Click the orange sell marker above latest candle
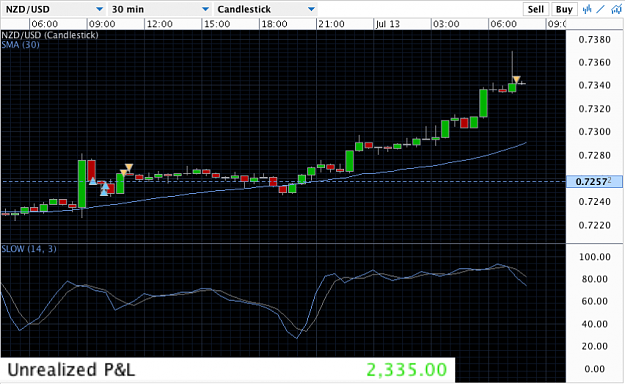Image resolution: width=625 pixels, height=384 pixels. click(516, 79)
